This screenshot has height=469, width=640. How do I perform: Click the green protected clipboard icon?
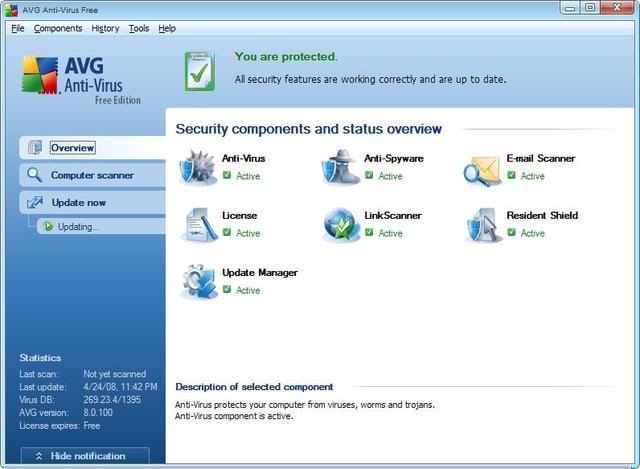[200, 71]
